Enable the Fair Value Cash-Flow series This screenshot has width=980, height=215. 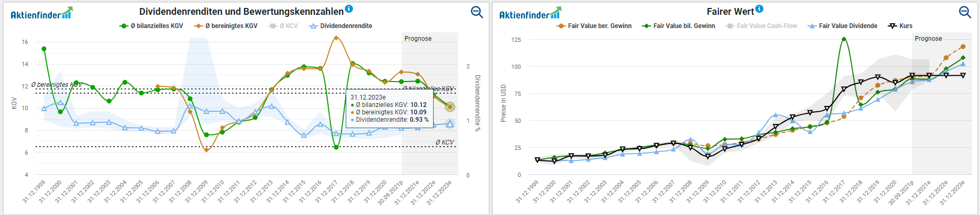tap(761, 26)
